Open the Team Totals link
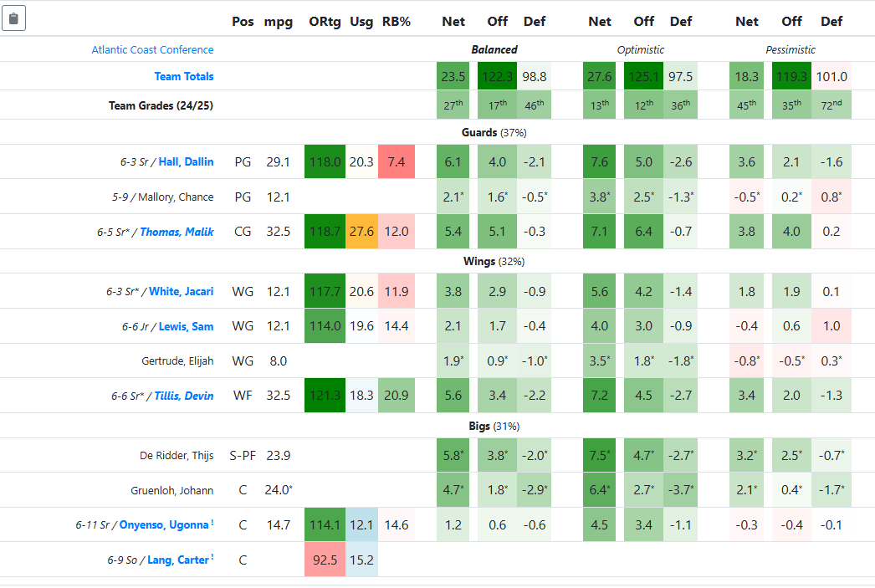Image resolution: width=875 pixels, height=588 pixels. pyautogui.click(x=184, y=76)
